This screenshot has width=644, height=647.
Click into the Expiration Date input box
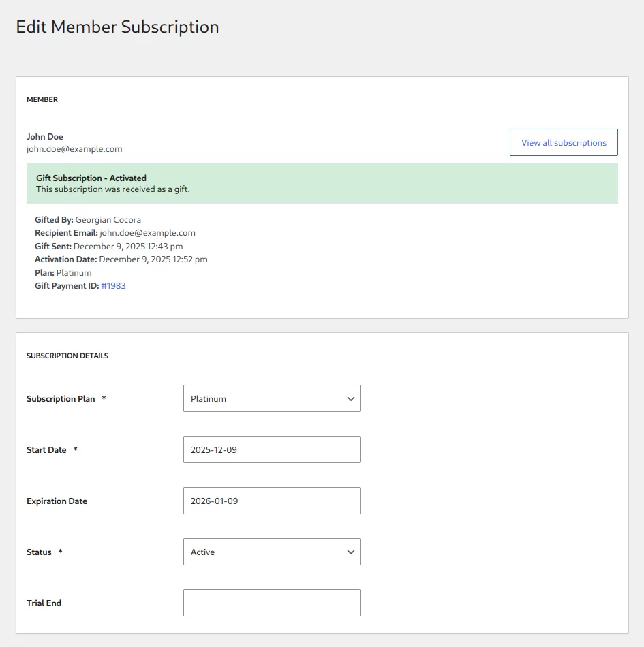[271, 501]
